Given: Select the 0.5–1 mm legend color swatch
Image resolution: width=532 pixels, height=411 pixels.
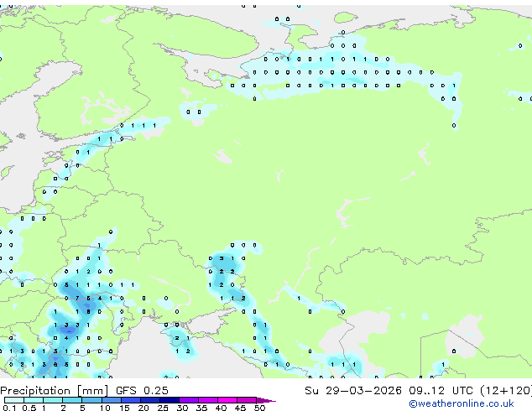Looking at the screenshot, I should [x=34, y=400].
